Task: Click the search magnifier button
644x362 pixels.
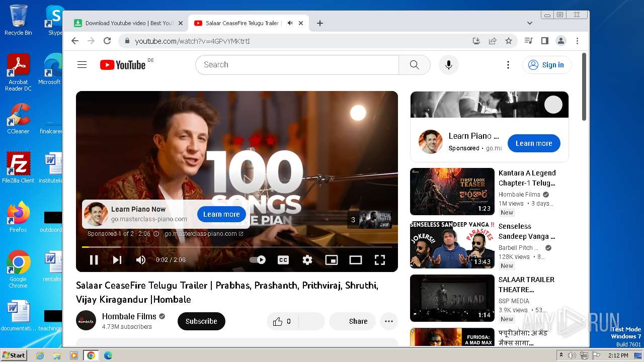Action: tap(414, 65)
